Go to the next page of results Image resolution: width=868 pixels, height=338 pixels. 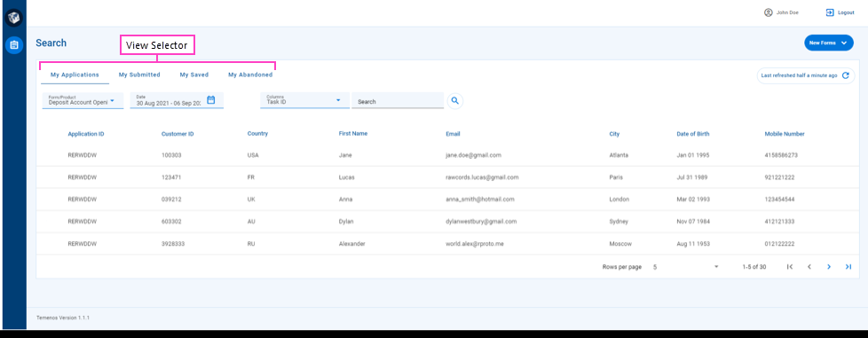829,267
